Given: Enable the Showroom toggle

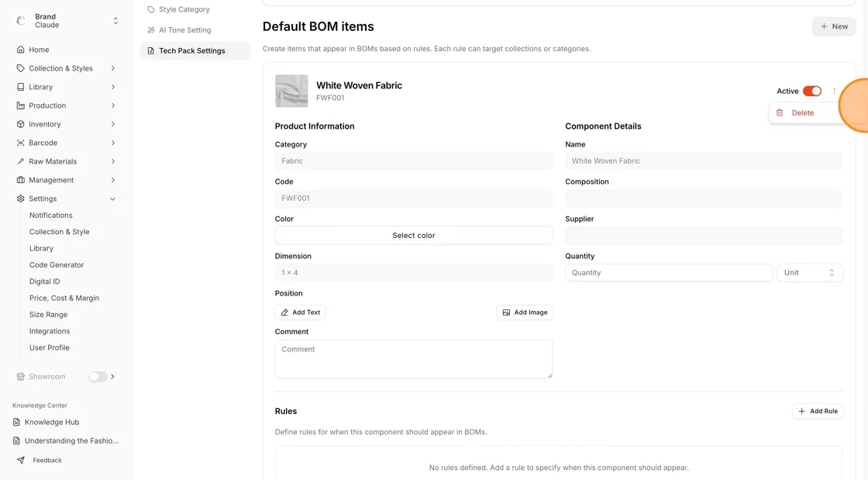Looking at the screenshot, I should coord(98,376).
